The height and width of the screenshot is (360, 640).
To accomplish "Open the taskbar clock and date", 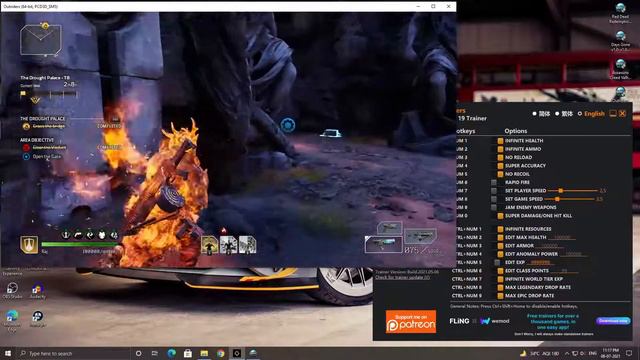I will (x=611, y=353).
